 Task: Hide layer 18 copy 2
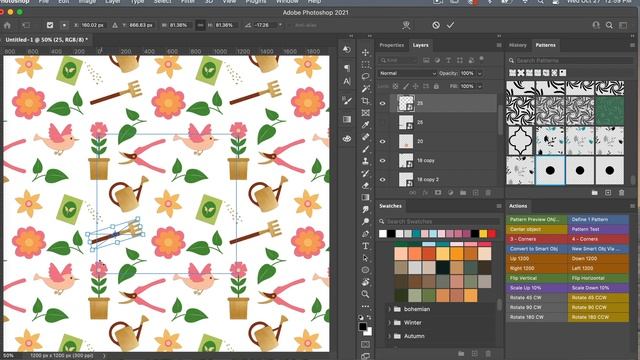(x=382, y=180)
